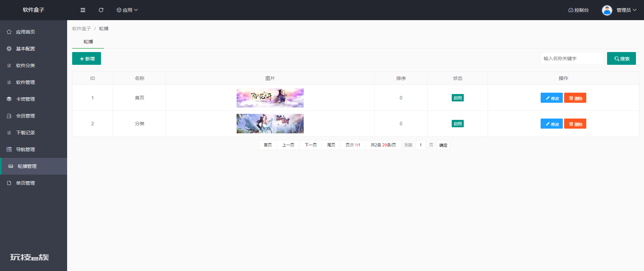Click the 软件盒子 logo title
644x271 pixels.
[x=34, y=10]
